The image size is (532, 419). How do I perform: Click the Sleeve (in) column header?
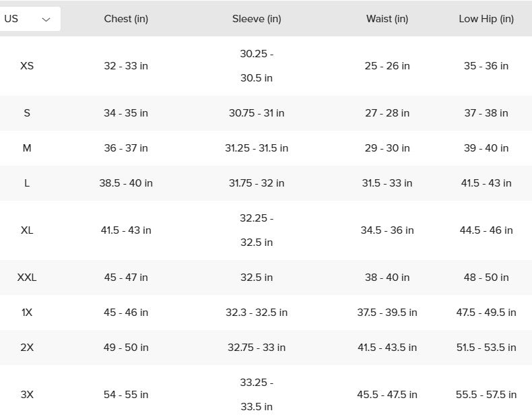point(257,19)
